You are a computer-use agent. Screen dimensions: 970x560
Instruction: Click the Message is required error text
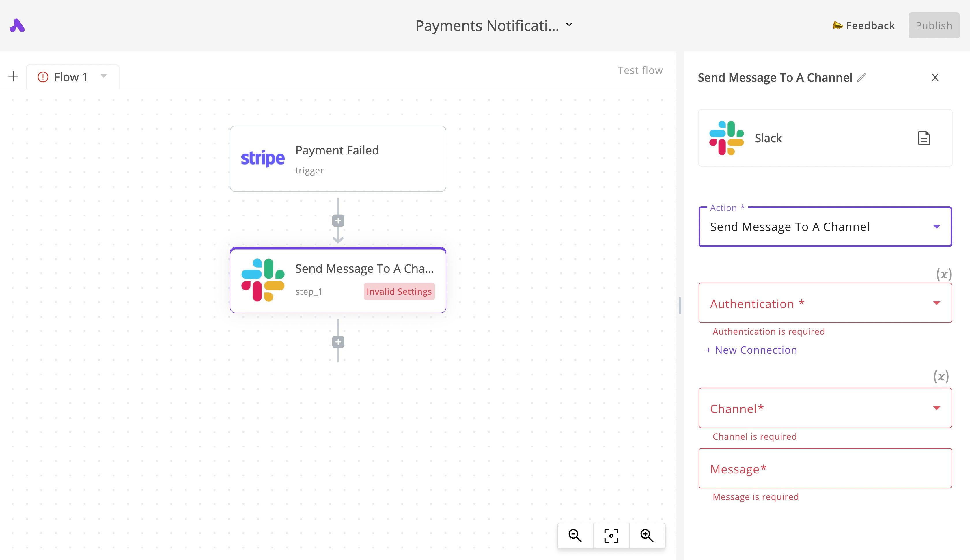(x=756, y=497)
